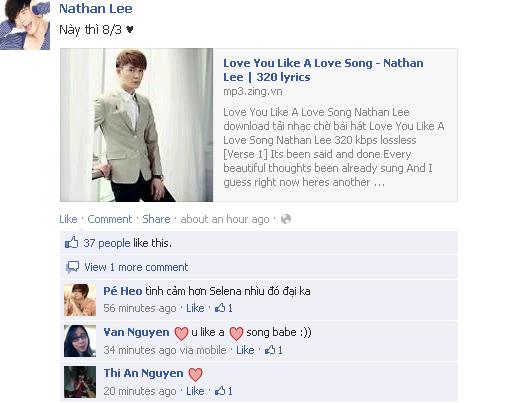The width and height of the screenshot is (520, 403).
Task: Open Pé Heo's avatar thumbnail
Action: pos(80,300)
